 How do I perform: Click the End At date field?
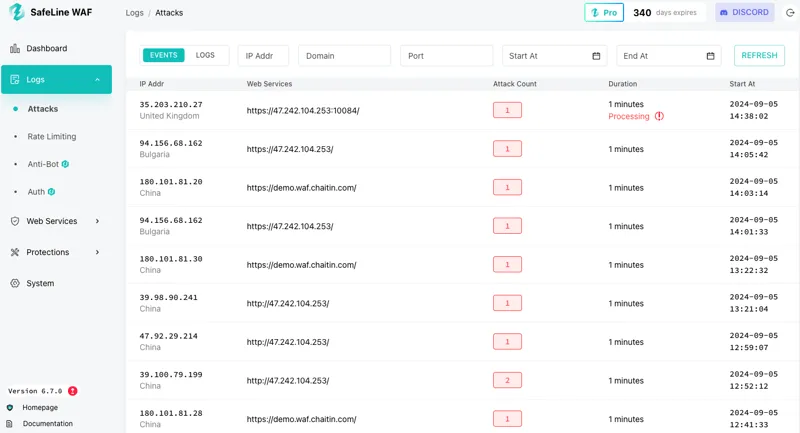(x=669, y=56)
